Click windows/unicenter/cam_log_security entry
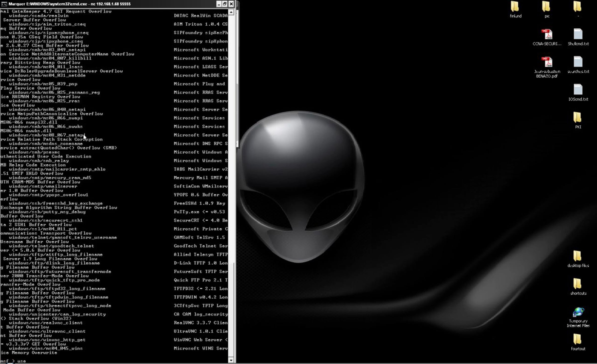This screenshot has height=364, width=597. point(57,314)
